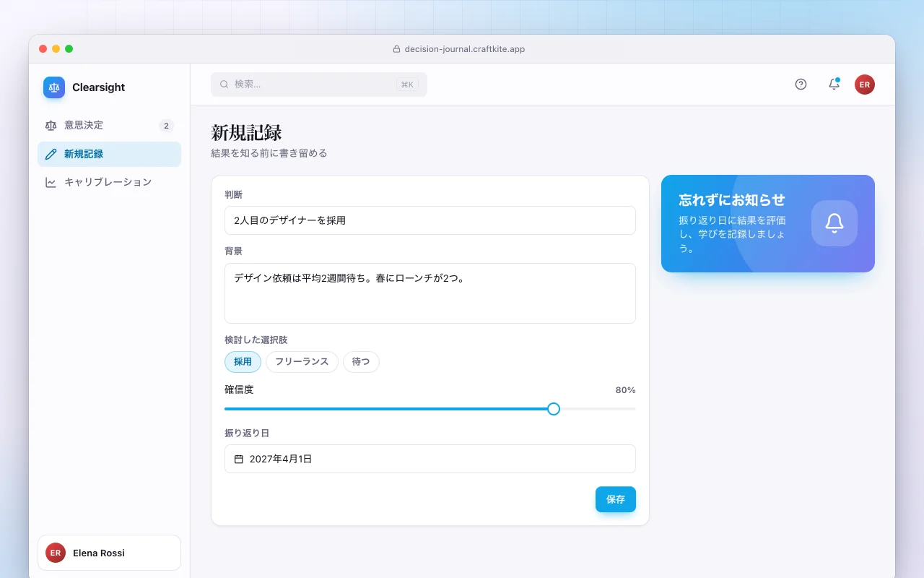Image resolution: width=924 pixels, height=578 pixels.
Task: Click the 意思決定 count badge 2
Action: pos(166,126)
